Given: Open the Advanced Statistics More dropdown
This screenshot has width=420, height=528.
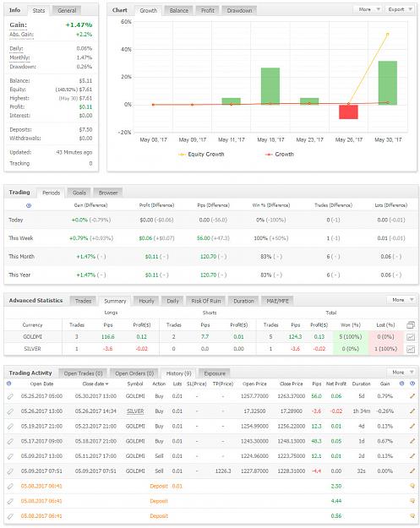Looking at the screenshot, I should 401,300.
